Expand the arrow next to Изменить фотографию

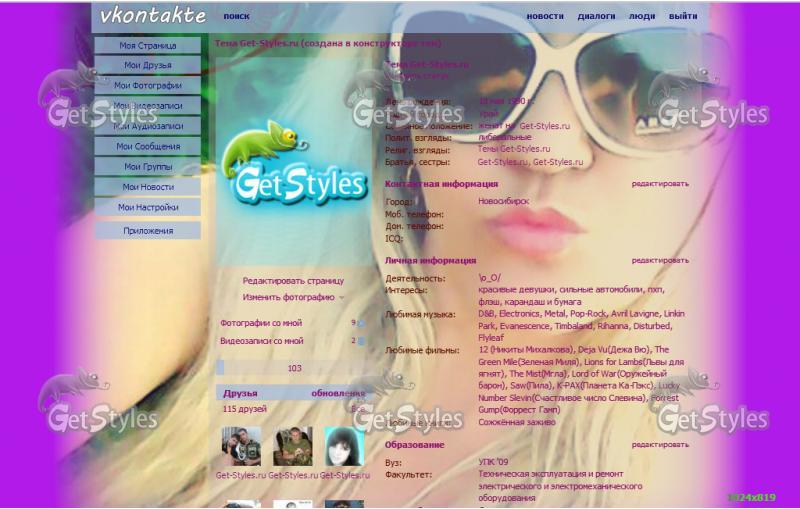tap(342, 298)
